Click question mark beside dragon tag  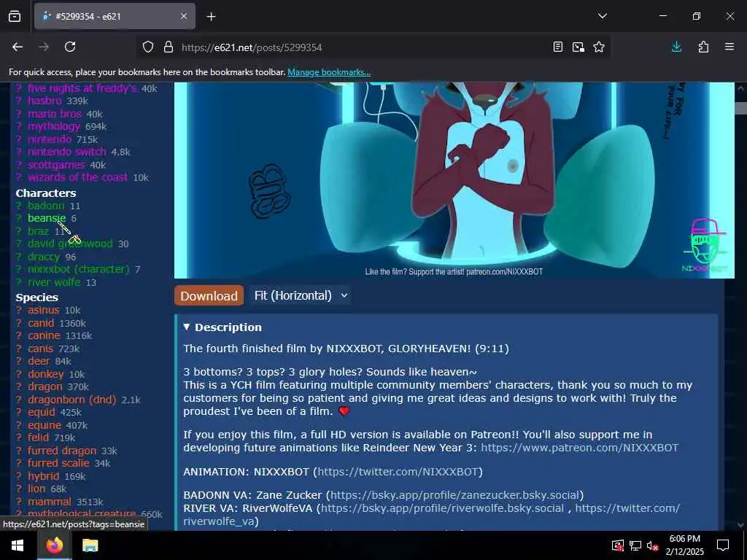point(18,387)
